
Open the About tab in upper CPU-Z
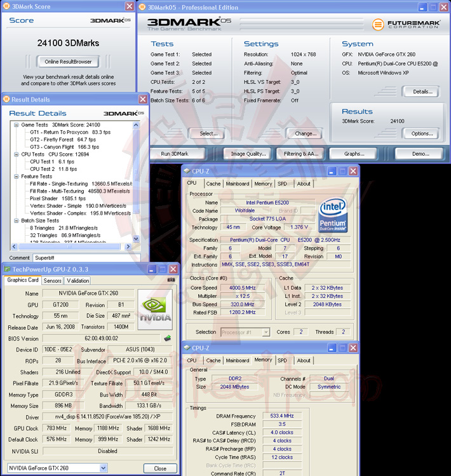click(x=304, y=184)
